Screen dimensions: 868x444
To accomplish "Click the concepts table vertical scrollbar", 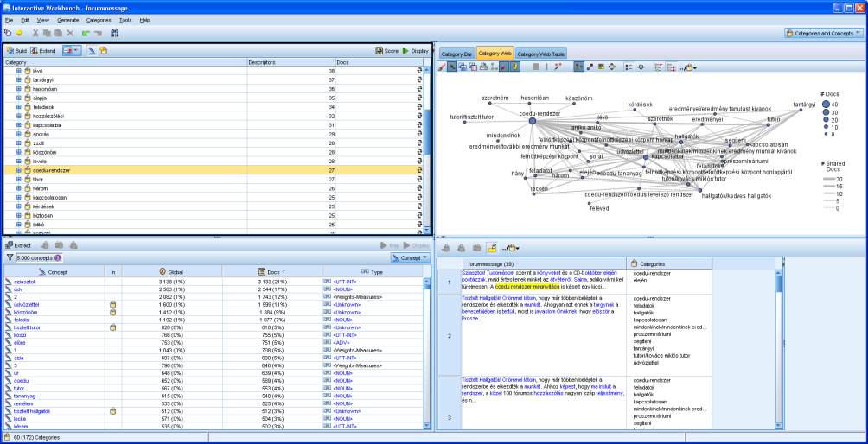I will [x=427, y=352].
